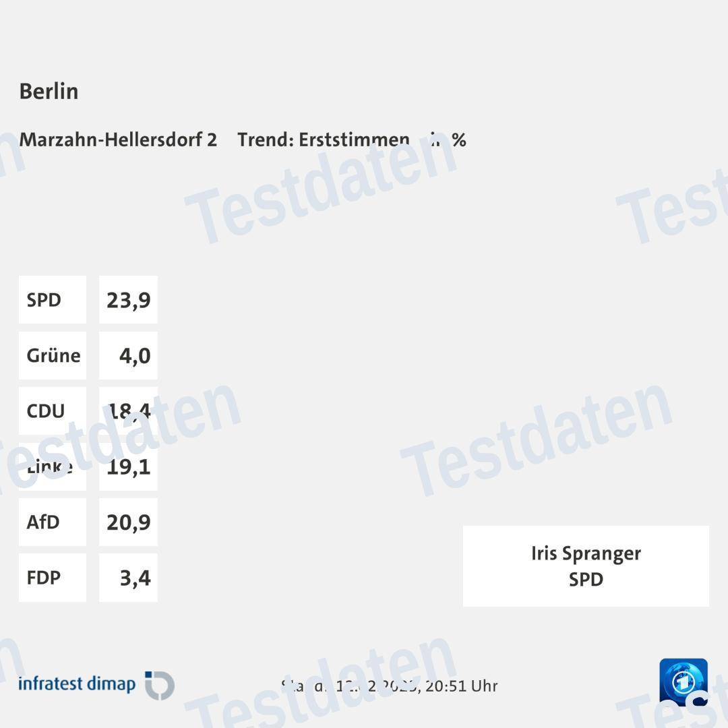728x728 pixels.
Task: Click the ARD globe logo
Action: (x=683, y=681)
